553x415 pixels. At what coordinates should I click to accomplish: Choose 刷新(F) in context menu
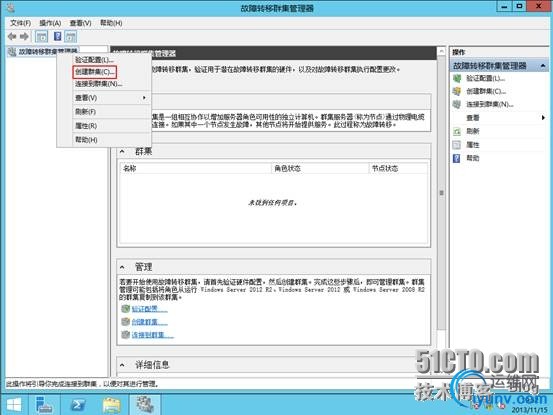pos(86,112)
